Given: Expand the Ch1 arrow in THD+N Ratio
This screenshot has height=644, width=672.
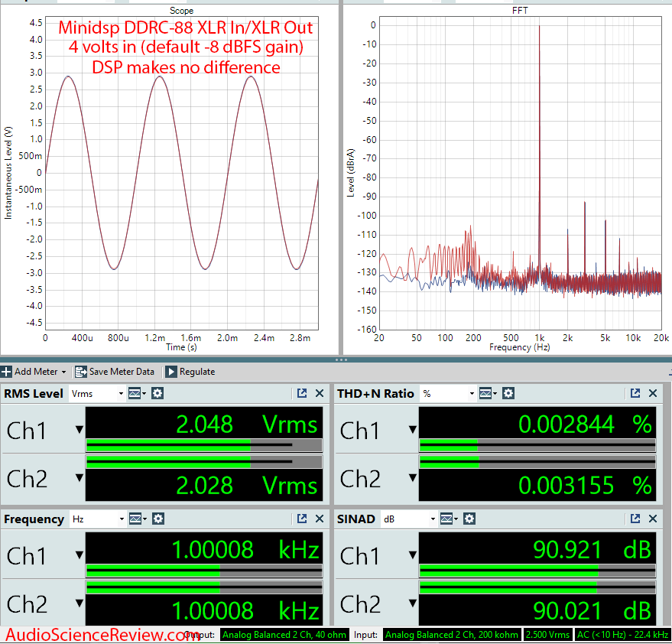Looking at the screenshot, I should pos(413,429).
